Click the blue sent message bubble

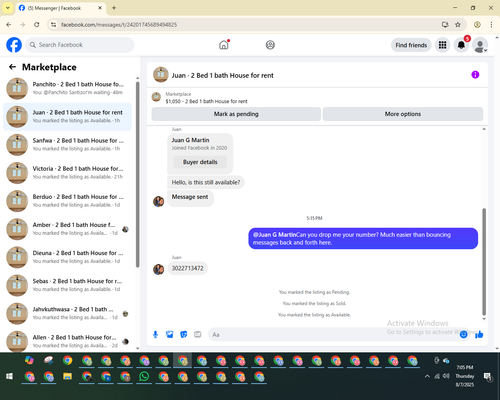pyautogui.click(x=363, y=238)
